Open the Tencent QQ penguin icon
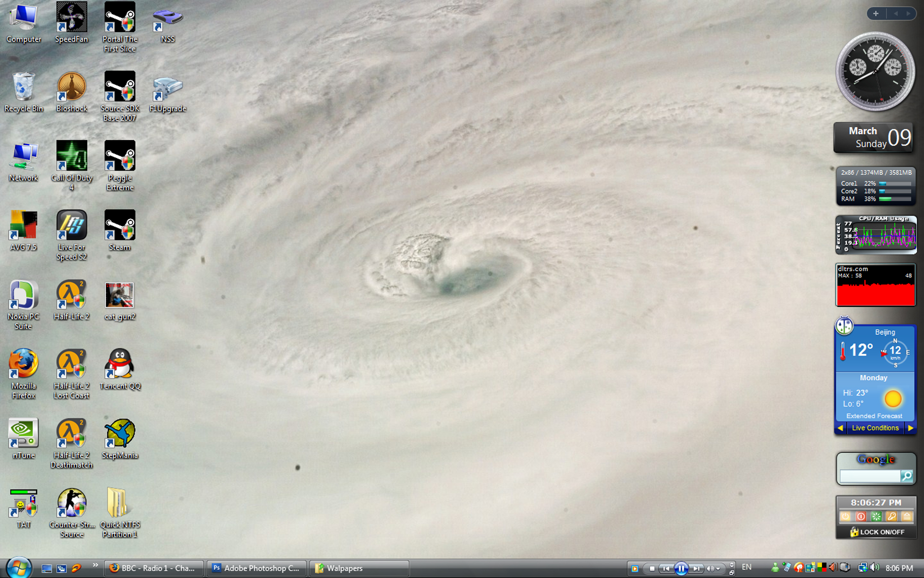 [x=120, y=364]
